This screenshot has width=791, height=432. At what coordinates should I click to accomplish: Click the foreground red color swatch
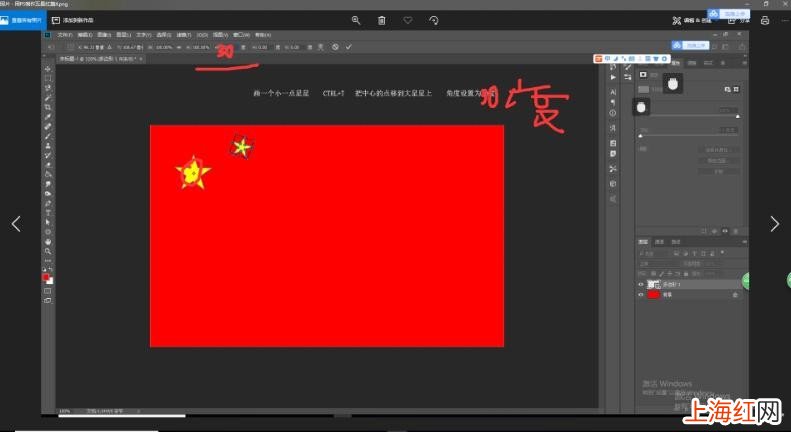(x=45, y=277)
